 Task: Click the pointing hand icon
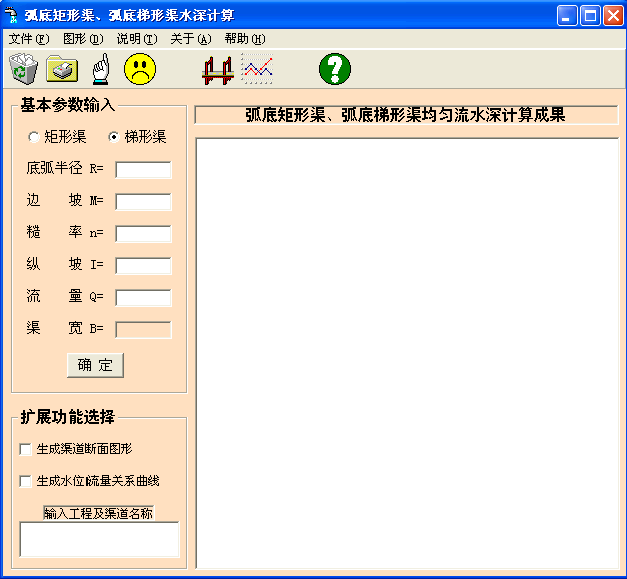[x=101, y=69]
